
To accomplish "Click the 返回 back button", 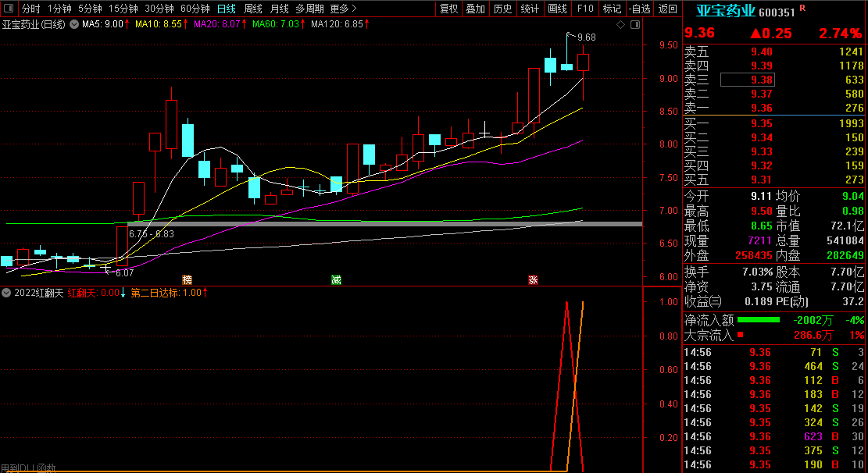I will tap(668, 9).
